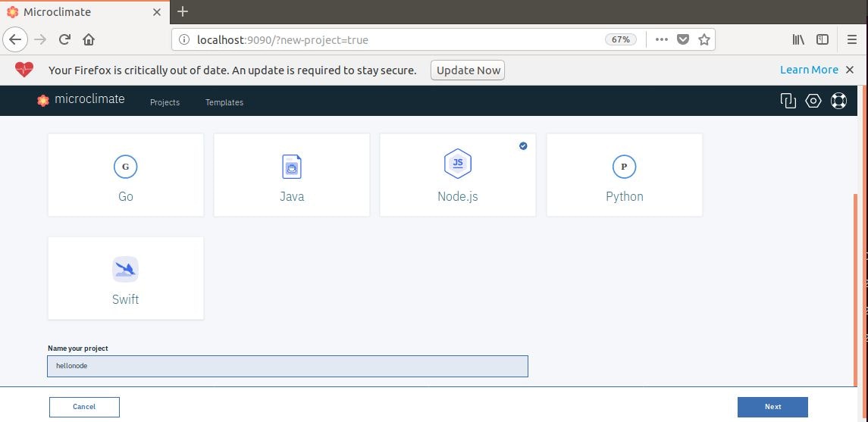
Task: Open the Firefox library icon
Action: point(797,40)
